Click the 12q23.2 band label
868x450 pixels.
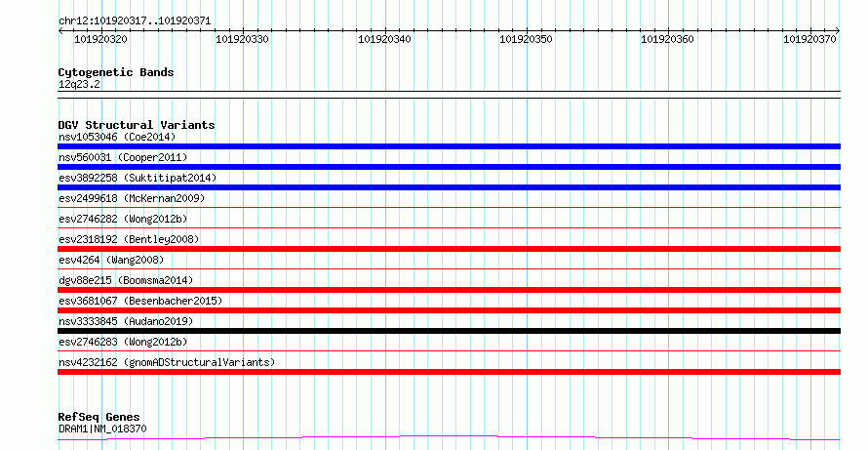click(x=79, y=84)
